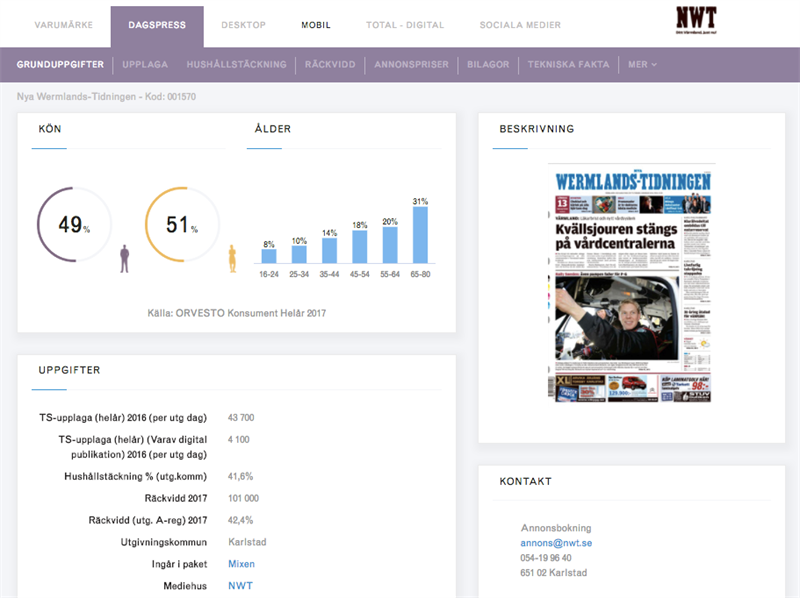Switch to the Varumärke tab

(x=63, y=25)
